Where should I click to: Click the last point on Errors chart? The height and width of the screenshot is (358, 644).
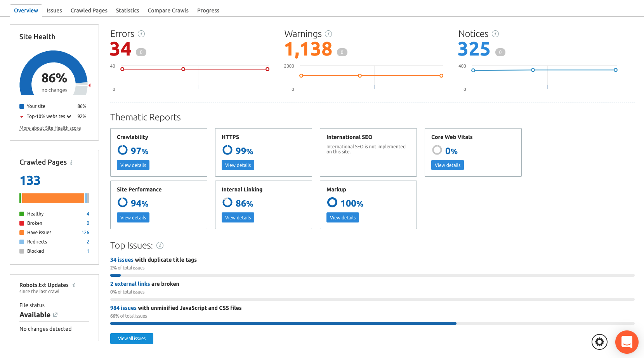point(267,69)
